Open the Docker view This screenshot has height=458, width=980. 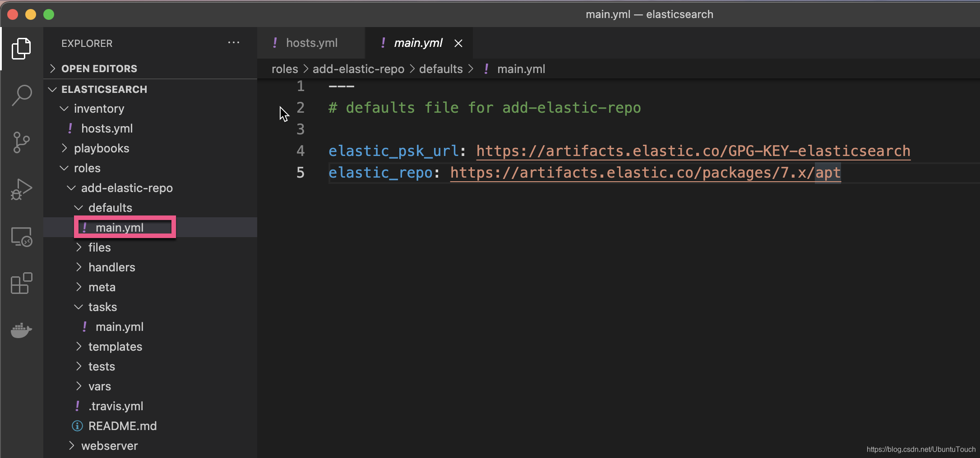pyautogui.click(x=21, y=330)
